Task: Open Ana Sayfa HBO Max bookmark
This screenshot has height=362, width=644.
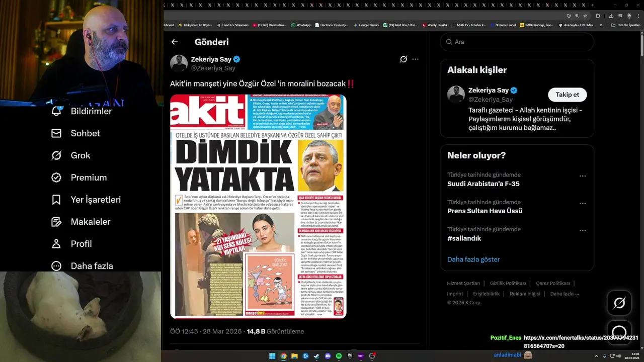Action: click(576, 25)
